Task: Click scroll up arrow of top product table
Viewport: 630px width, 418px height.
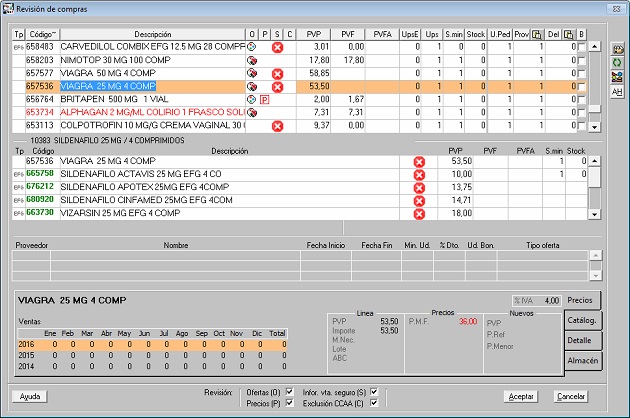Action: [x=595, y=46]
